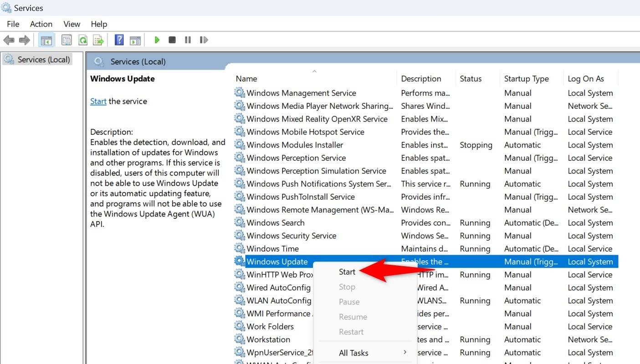Click the Back arrow toolbar icon
640x364 pixels.
click(x=8, y=40)
